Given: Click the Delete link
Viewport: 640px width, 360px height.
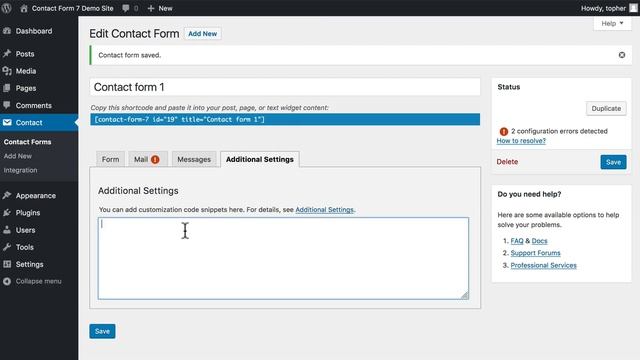Looking at the screenshot, I should 507,162.
